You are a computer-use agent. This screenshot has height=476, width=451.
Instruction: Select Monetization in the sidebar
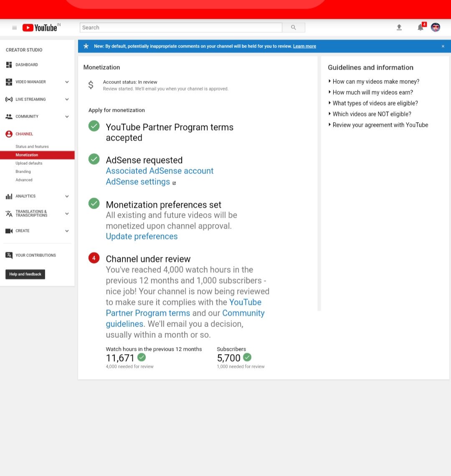coord(37,155)
